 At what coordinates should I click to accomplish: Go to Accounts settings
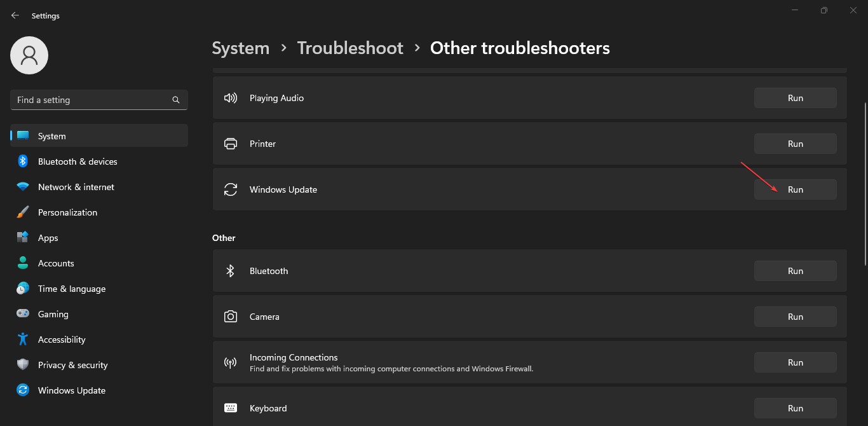pos(56,263)
